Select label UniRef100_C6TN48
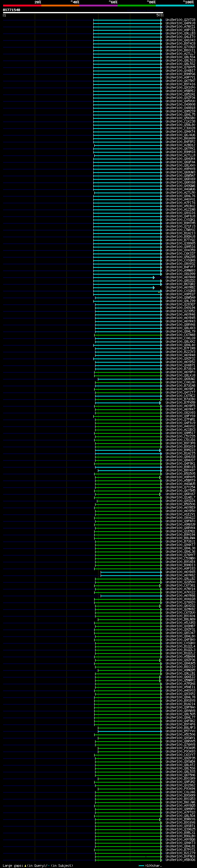This screenshot has width=197, height=868. click(x=180, y=335)
